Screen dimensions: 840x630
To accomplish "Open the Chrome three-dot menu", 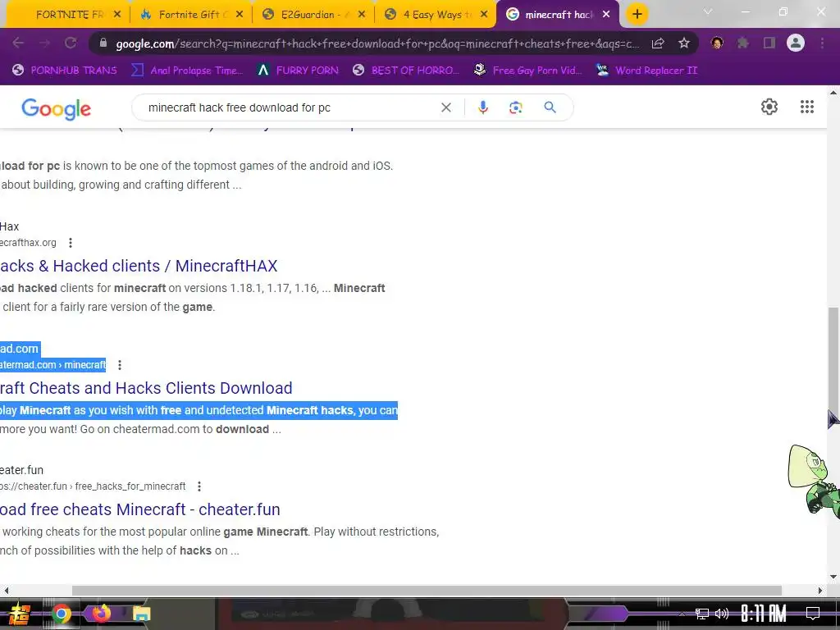I will [822, 43].
